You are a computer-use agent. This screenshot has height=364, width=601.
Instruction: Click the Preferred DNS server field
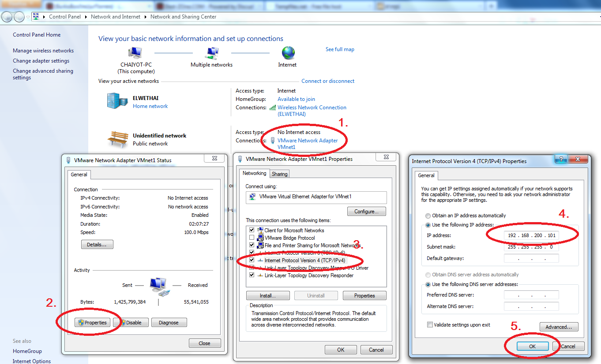[x=531, y=295]
